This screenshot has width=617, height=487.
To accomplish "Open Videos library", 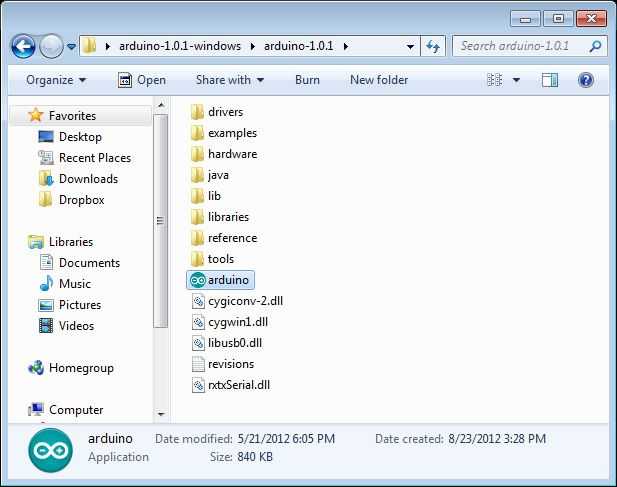I will 76,326.
